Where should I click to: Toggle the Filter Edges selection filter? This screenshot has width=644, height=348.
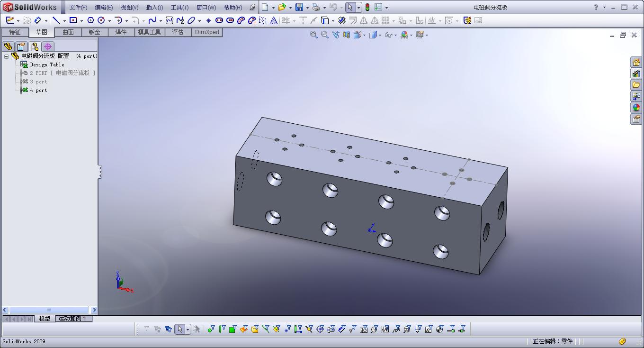[x=222, y=329]
